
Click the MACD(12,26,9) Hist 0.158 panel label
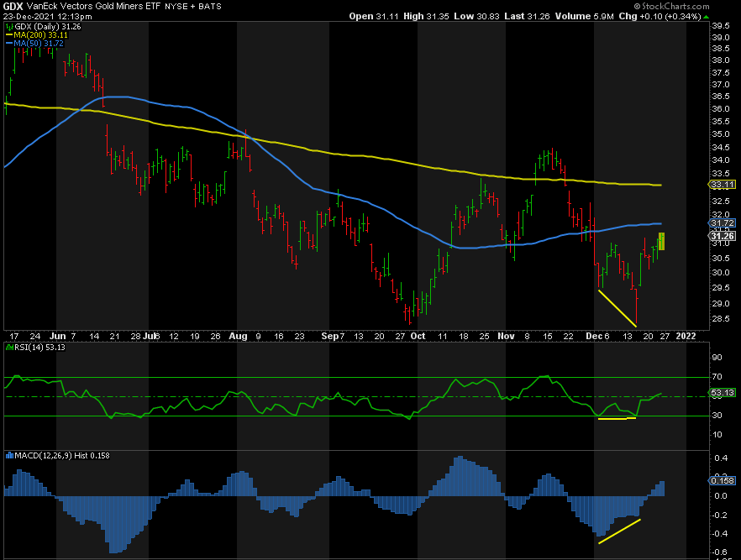click(62, 456)
